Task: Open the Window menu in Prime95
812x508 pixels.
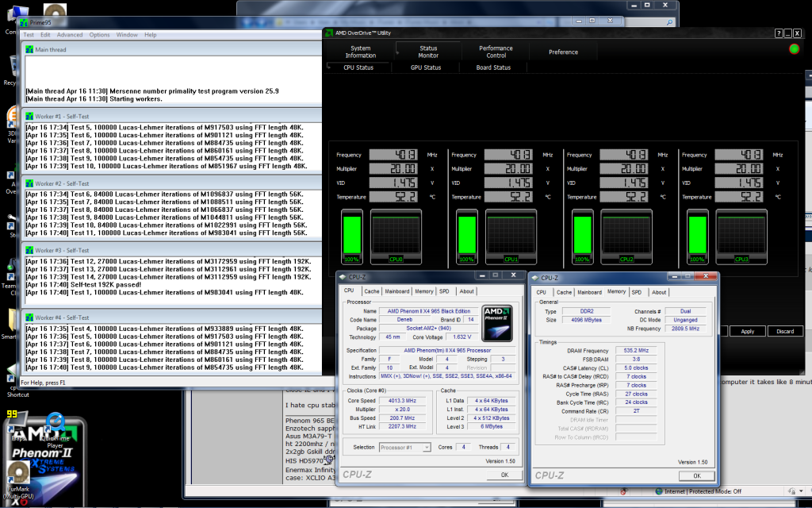Action: pyautogui.click(x=127, y=35)
